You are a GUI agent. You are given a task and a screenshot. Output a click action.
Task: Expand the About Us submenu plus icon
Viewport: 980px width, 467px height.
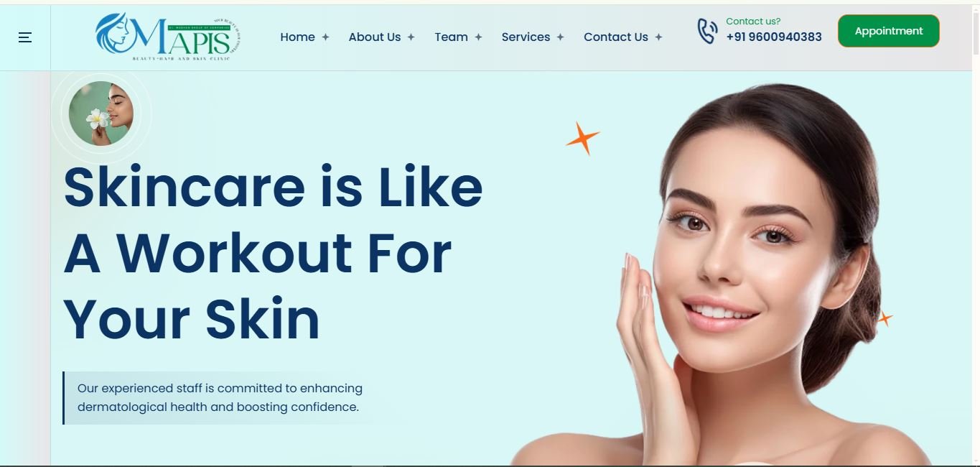pyautogui.click(x=411, y=37)
